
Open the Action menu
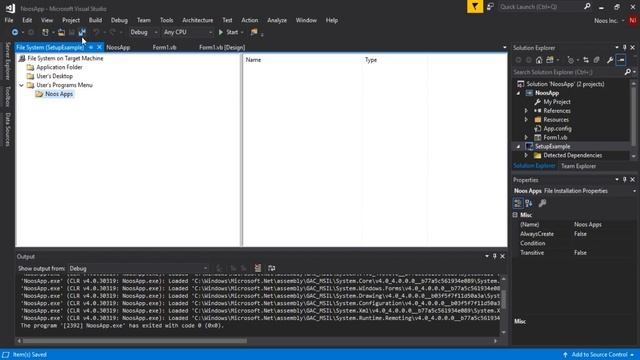click(x=249, y=20)
